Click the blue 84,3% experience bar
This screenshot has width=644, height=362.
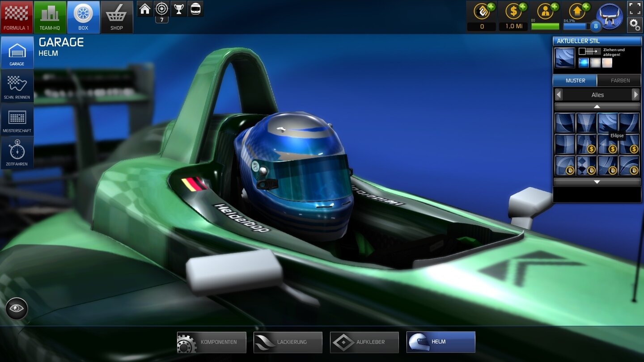pyautogui.click(x=577, y=26)
